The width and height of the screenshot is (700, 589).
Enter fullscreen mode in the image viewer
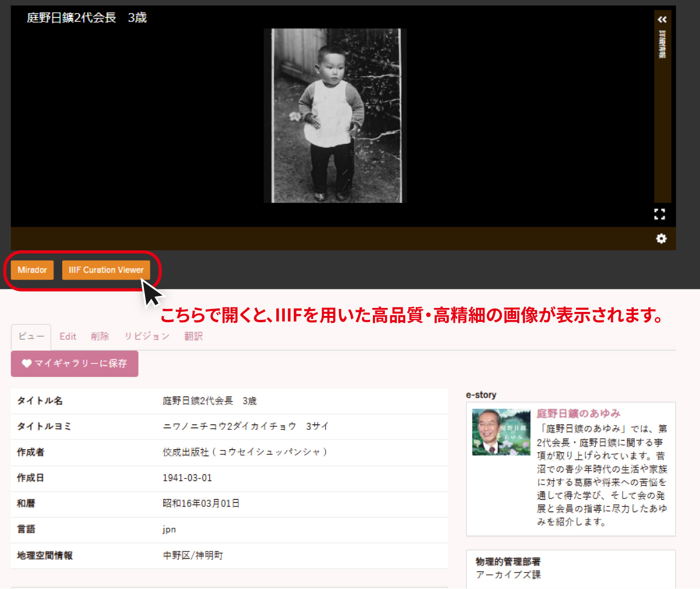(x=660, y=214)
